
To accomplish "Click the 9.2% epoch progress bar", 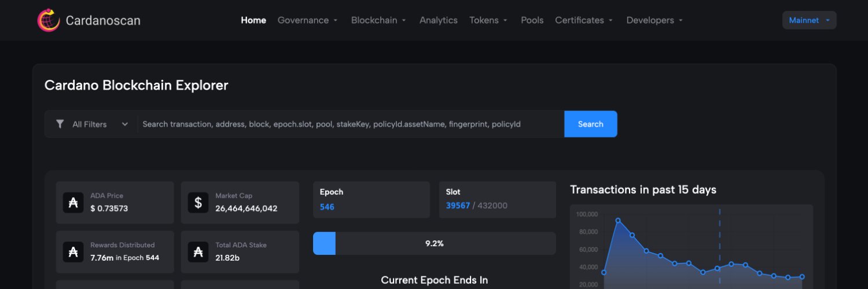I will click(x=434, y=243).
